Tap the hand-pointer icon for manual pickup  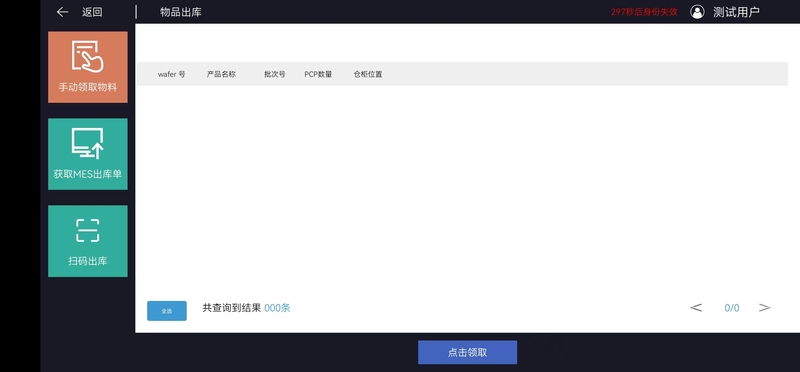88,57
